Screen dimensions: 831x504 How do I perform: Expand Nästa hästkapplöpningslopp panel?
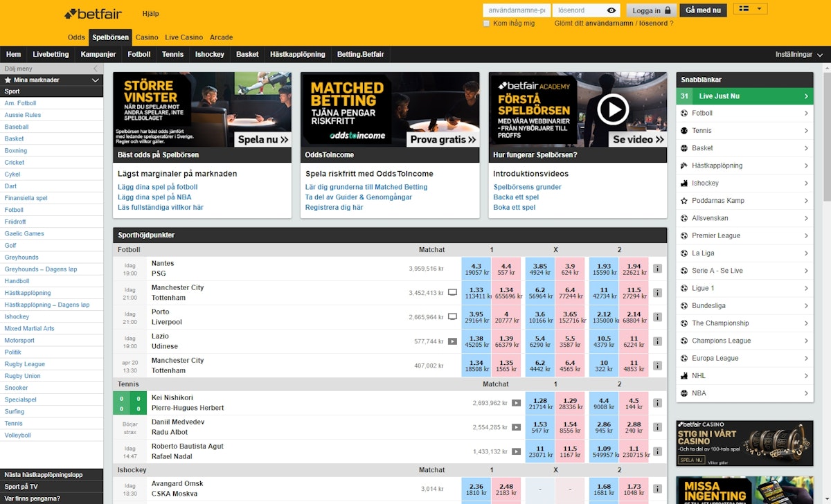[x=51, y=475]
